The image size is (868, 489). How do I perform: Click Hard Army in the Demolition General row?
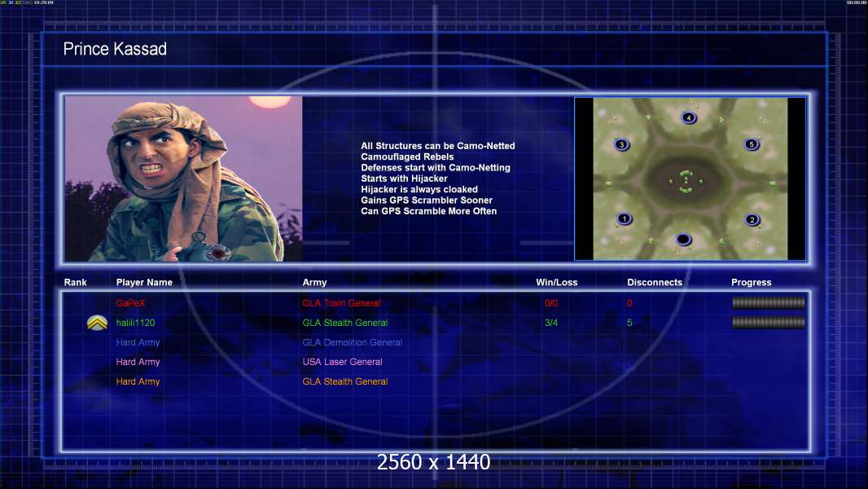[x=138, y=342]
